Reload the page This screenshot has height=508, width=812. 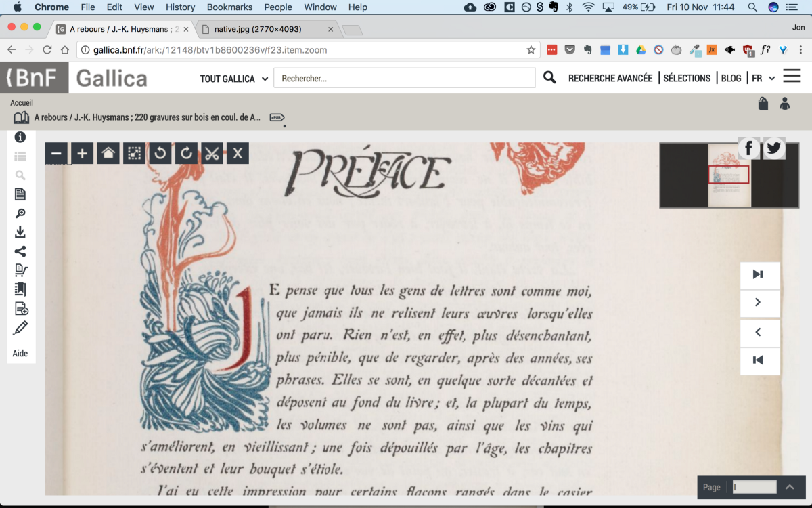click(47, 49)
